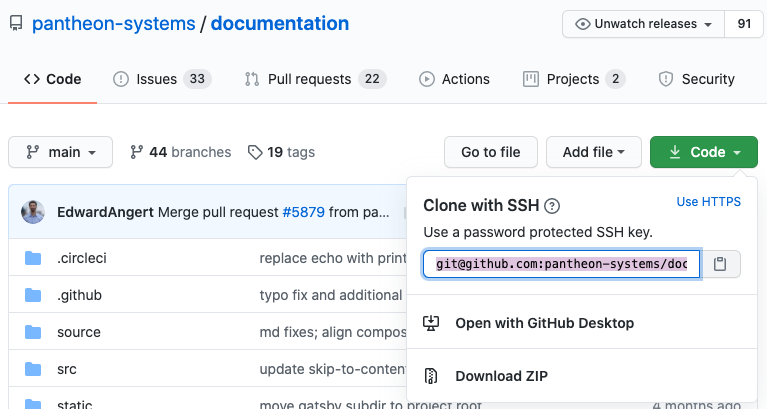Click the SSH help question mark icon
Viewport: 767px width, 409px height.
coord(552,206)
